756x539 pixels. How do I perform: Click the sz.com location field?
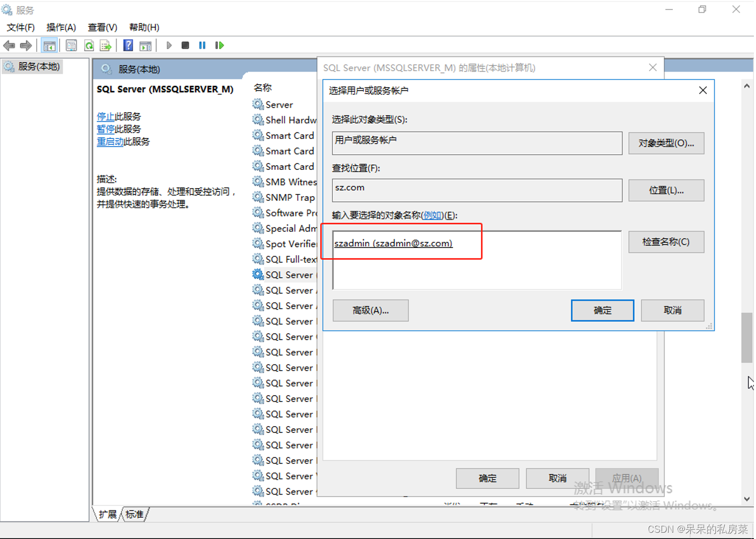point(477,190)
